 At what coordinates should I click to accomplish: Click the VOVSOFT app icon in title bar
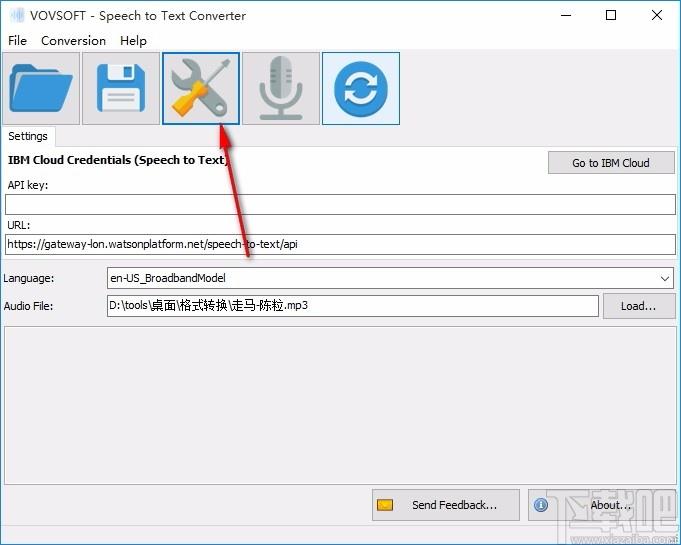tap(17, 16)
